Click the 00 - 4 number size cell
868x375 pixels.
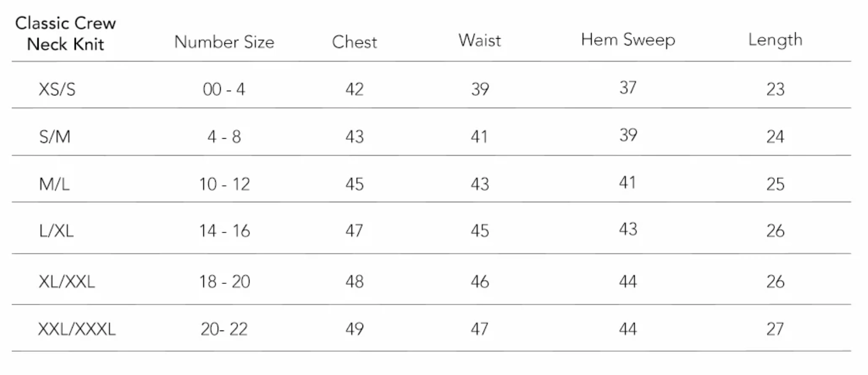[224, 89]
